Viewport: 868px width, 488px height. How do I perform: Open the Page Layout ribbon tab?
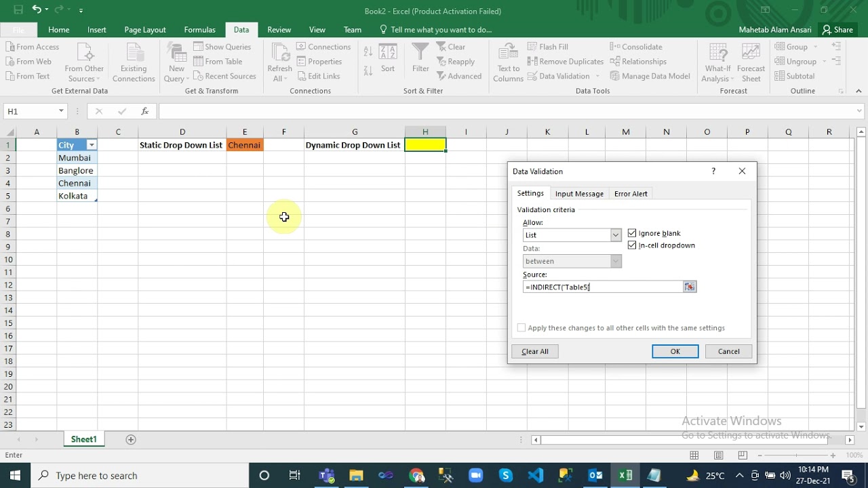pos(145,30)
